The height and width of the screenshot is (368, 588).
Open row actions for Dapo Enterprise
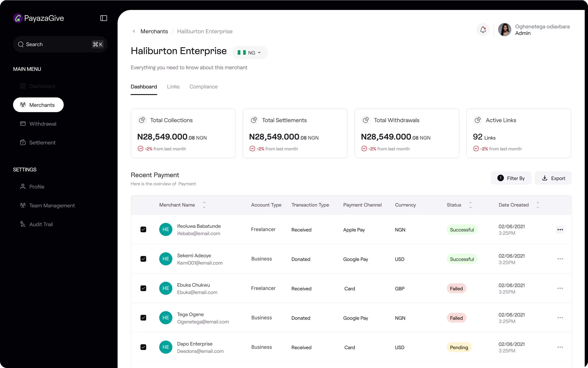click(x=560, y=347)
